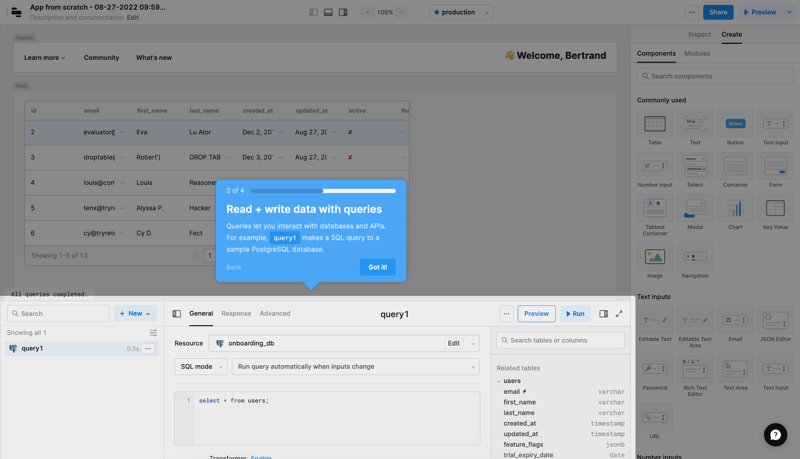Click the Got it! button
This screenshot has height=459, width=800.
[x=378, y=267]
